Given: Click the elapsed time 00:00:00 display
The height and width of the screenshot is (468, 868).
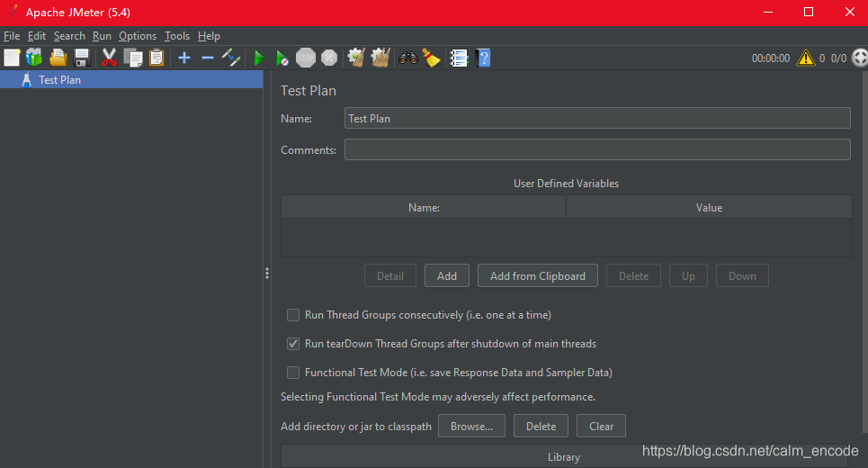Looking at the screenshot, I should click(771, 58).
